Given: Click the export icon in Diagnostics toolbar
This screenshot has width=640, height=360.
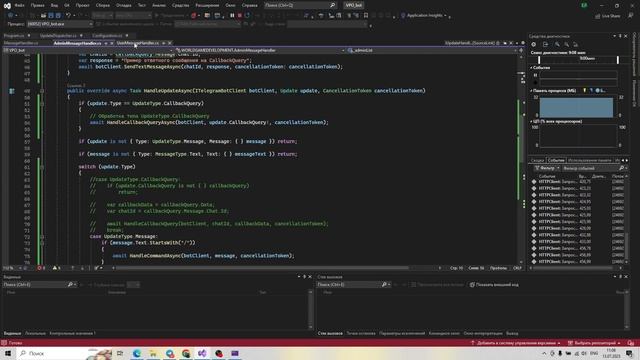Looking at the screenshot, I should [545, 44].
